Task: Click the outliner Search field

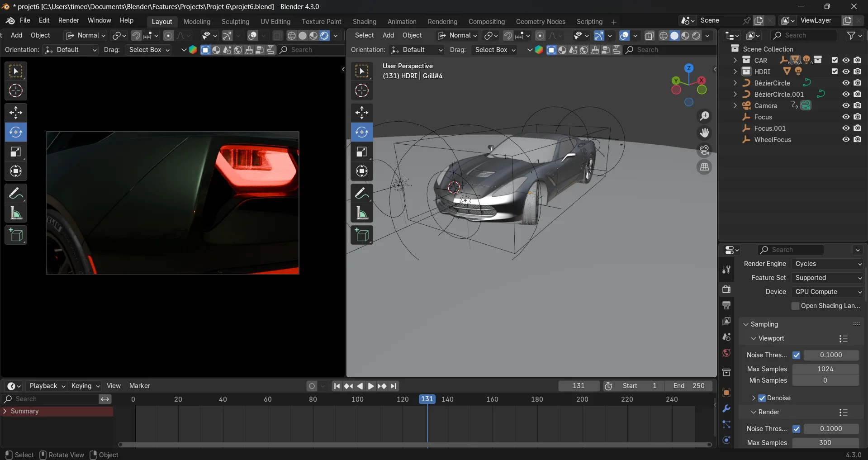Action: tap(803, 35)
